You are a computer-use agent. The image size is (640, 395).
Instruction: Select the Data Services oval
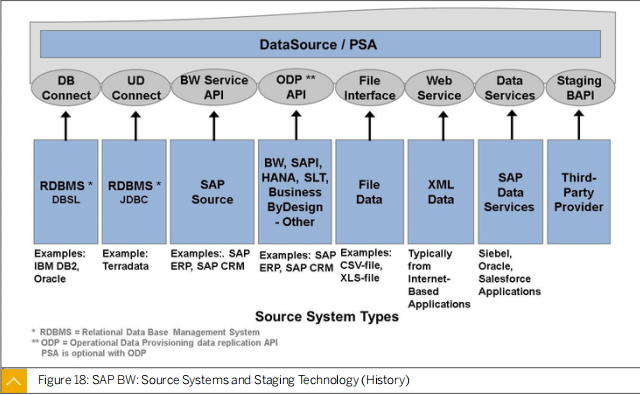click(509, 88)
